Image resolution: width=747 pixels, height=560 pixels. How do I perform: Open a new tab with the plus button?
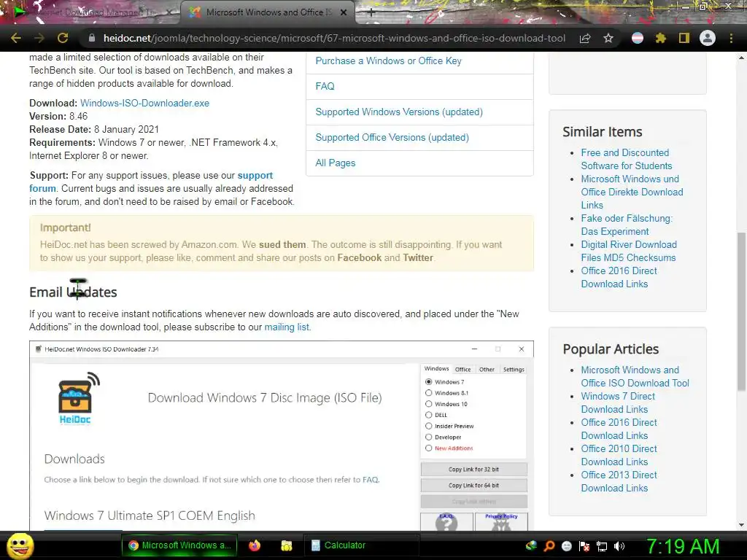[371, 13]
